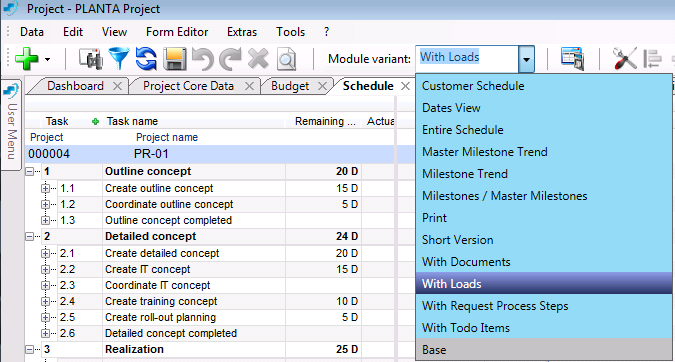Screen dimensions: 675x362
Task: Click the Module variant field With Loads
Action: coord(467,59)
